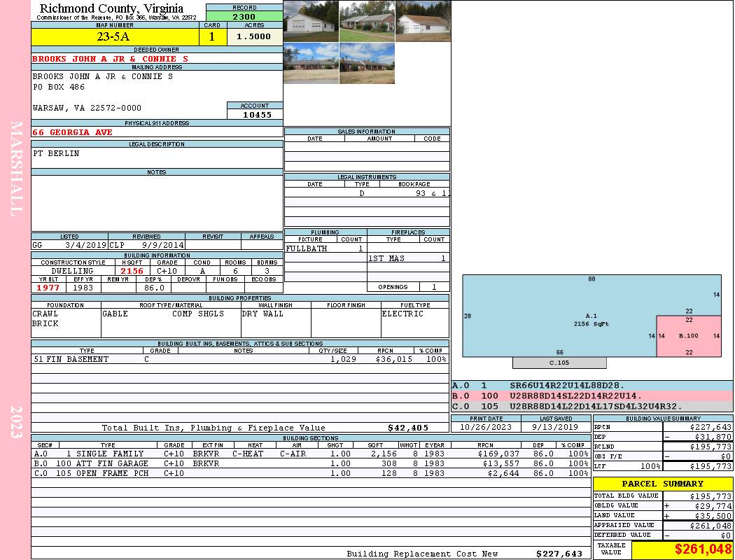Select the account number 10455 field
Screen dimensions: 735x560
257,114
